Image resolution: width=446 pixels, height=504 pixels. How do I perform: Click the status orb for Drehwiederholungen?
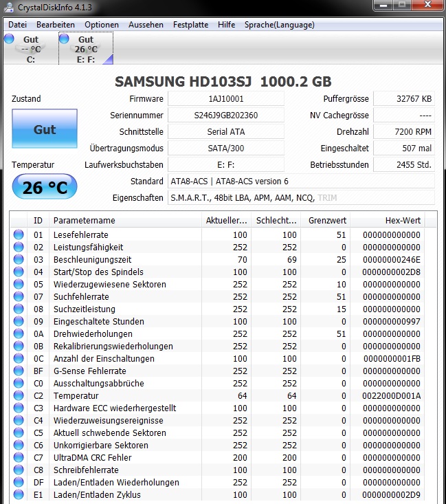point(19,333)
